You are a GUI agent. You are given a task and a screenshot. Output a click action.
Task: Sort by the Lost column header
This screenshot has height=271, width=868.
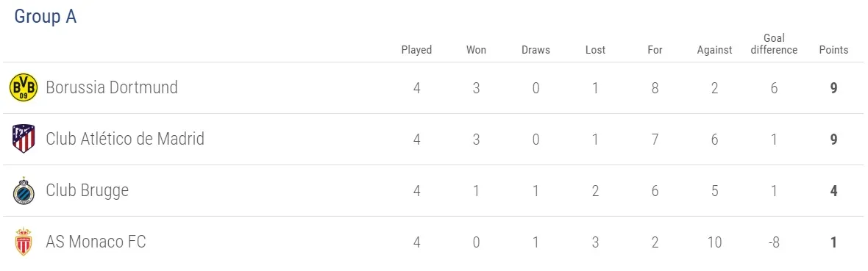click(x=595, y=50)
